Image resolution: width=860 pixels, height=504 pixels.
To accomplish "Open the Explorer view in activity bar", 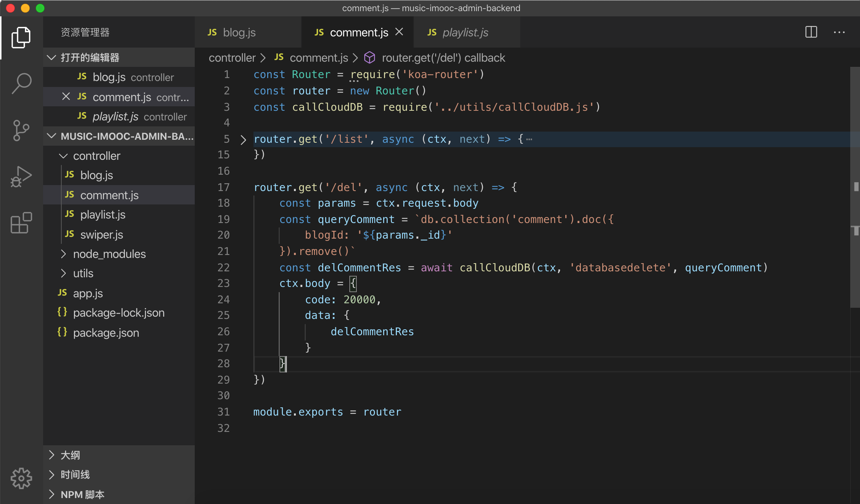I will click(21, 38).
